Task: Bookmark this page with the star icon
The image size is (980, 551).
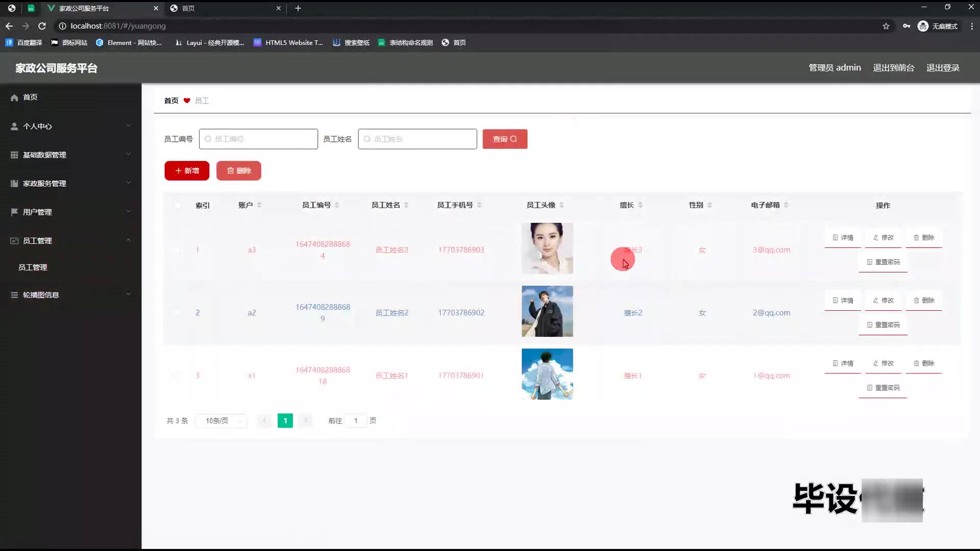Action: pyautogui.click(x=886, y=26)
